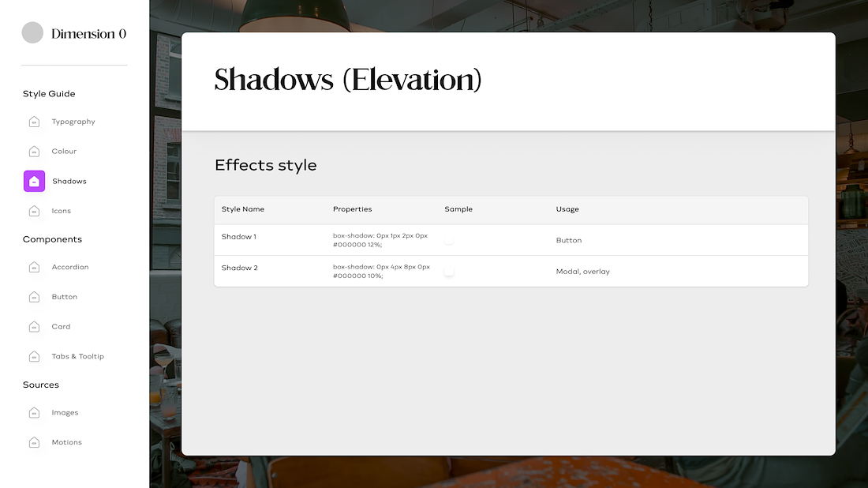Go to the Motions page
This screenshot has width=868, height=488.
66,442
